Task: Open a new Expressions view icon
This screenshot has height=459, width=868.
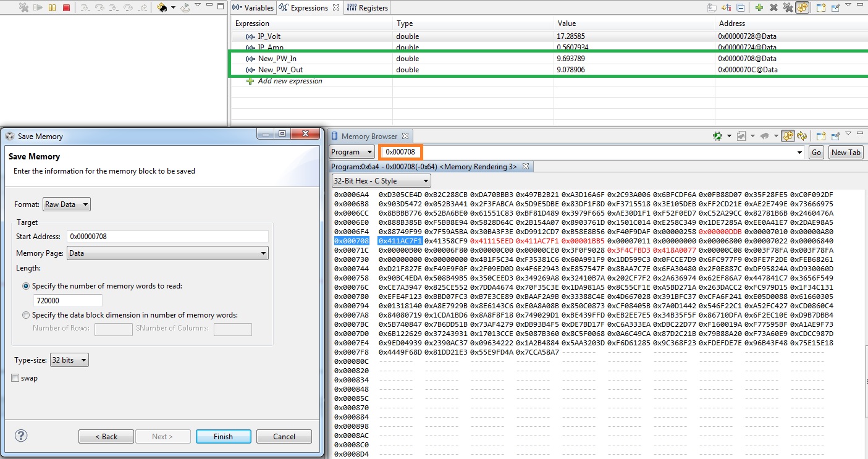Action: tap(821, 8)
